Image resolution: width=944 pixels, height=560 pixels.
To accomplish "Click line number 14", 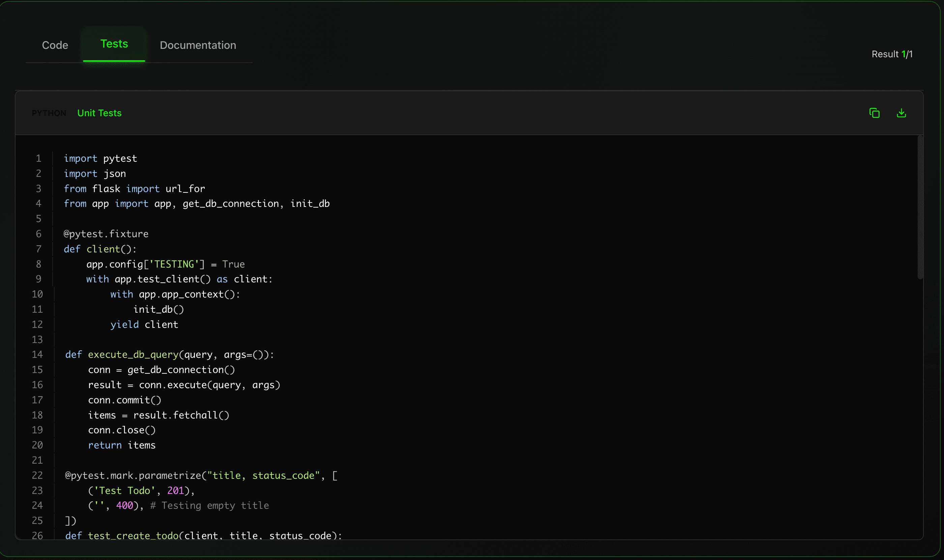I will (38, 354).
